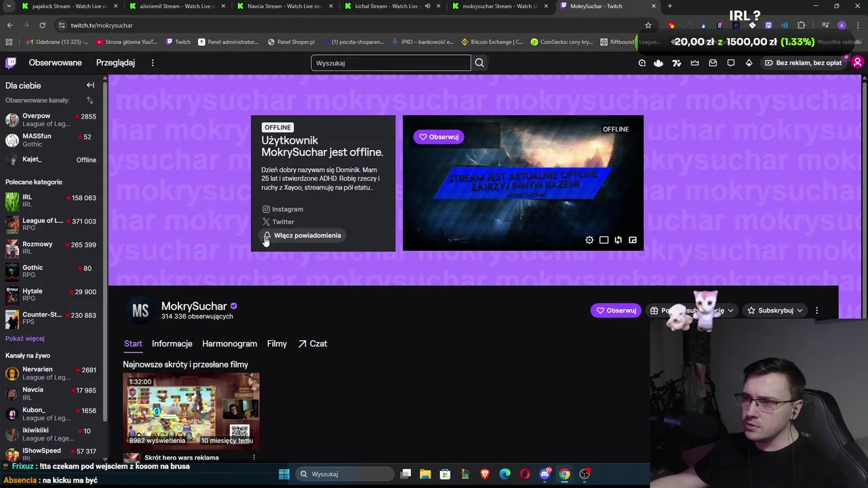Open the Chrome three-dot menu
868x488 pixels.
pyautogui.click(x=858, y=25)
